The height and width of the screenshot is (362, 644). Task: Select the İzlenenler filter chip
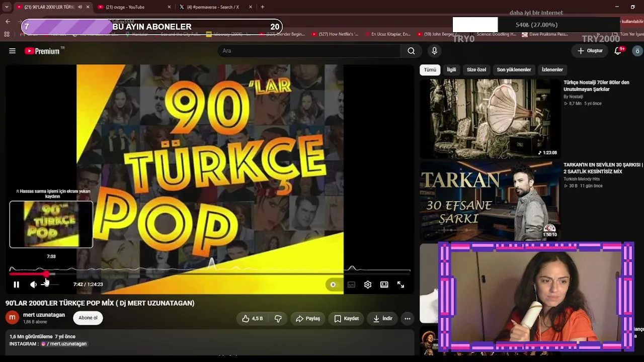(x=552, y=70)
